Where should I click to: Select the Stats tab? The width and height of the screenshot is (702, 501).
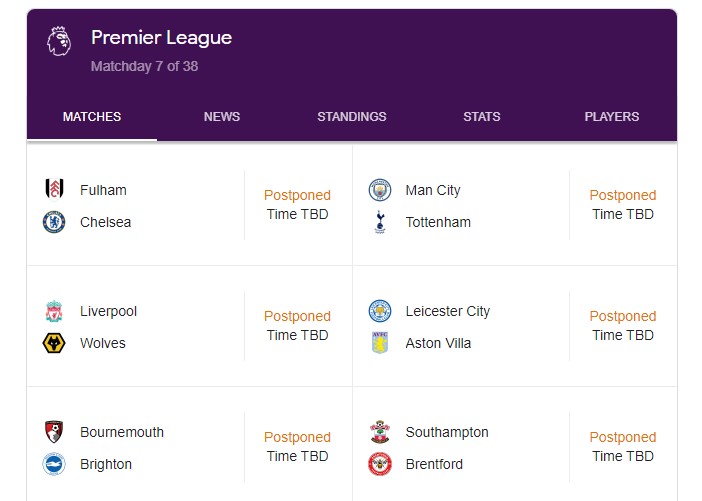482,117
